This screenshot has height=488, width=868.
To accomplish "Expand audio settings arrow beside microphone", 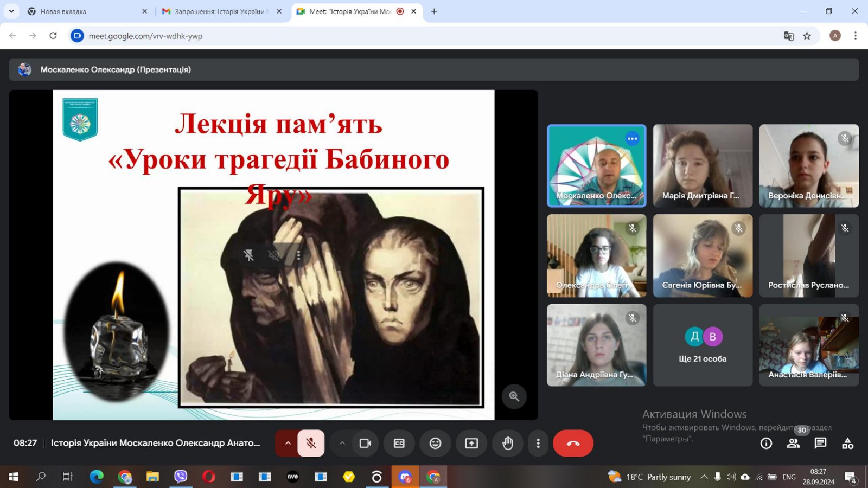I will tap(288, 443).
